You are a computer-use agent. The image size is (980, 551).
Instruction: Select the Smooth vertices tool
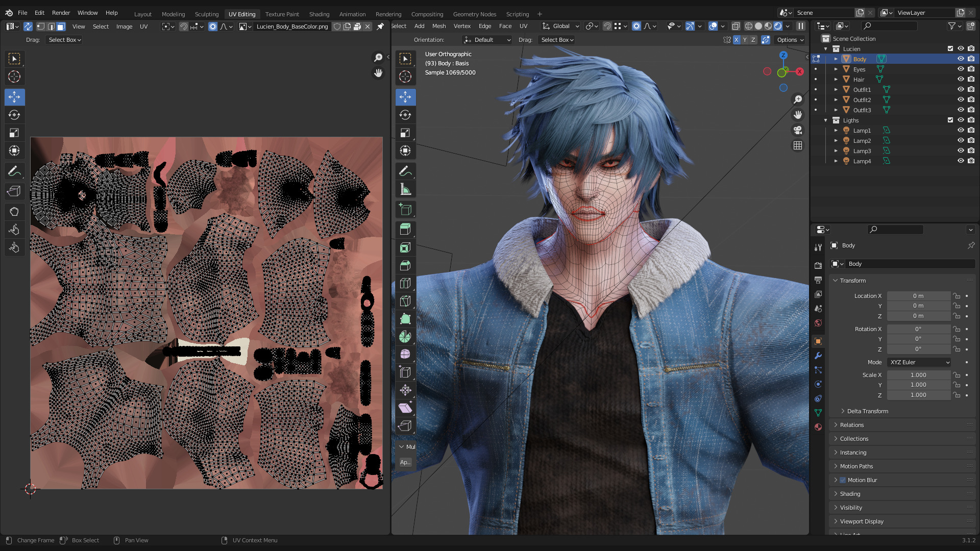pos(405,354)
